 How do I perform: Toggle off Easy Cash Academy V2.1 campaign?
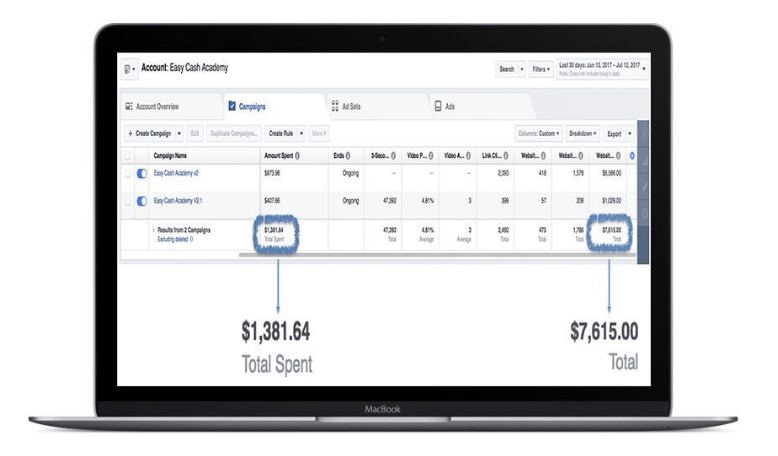coord(142,201)
